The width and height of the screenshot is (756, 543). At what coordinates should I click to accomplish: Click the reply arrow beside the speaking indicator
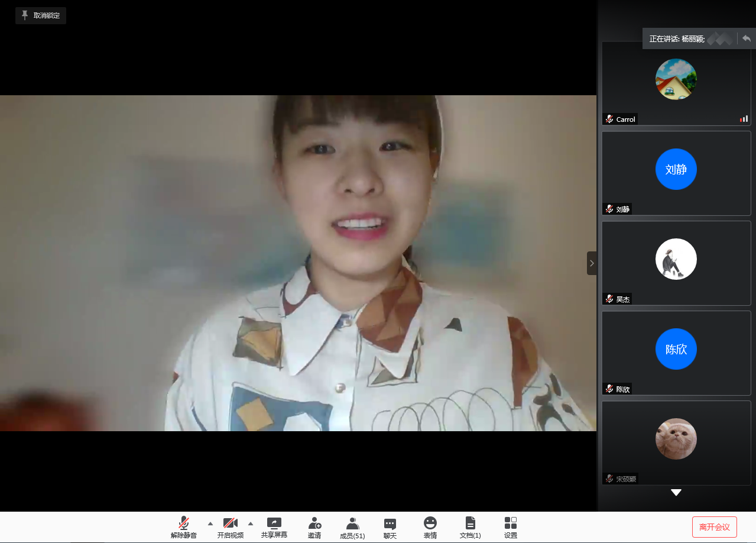click(x=747, y=38)
